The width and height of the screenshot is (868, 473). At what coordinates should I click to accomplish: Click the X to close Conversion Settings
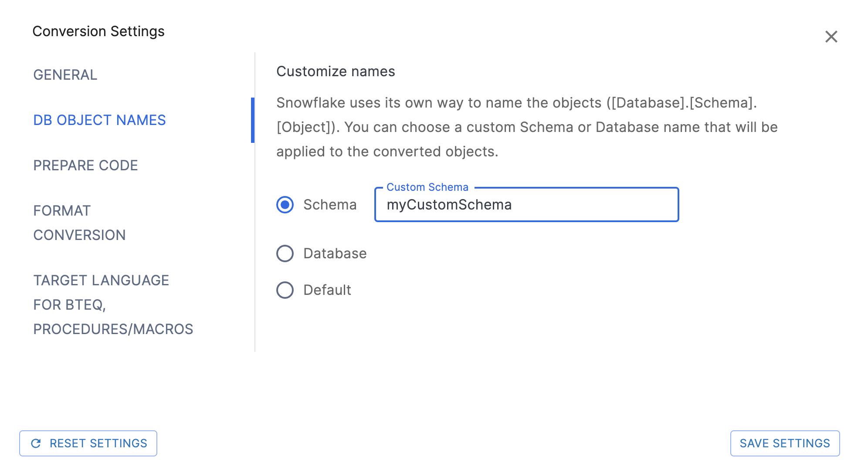coord(831,37)
